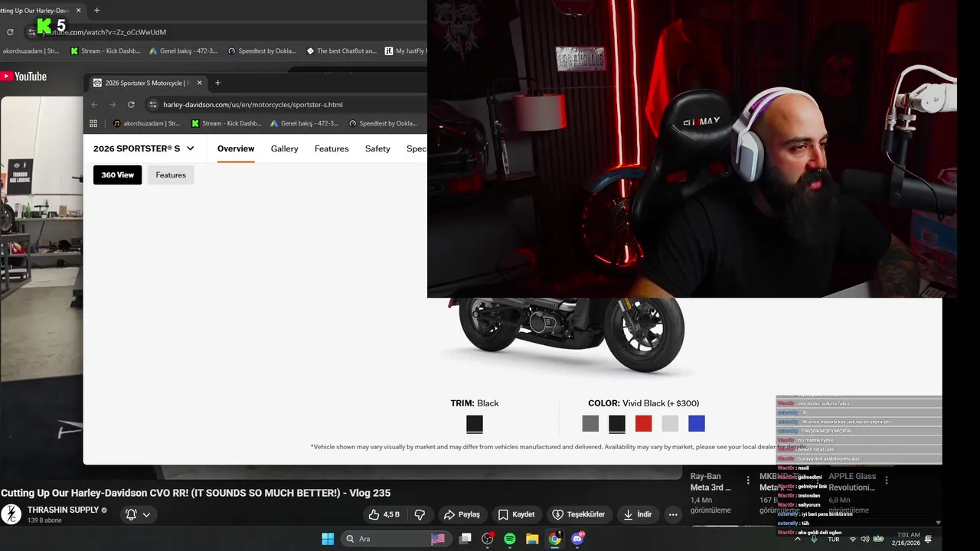Click the THRASHIN SUPPLY channel avatar

[11, 514]
